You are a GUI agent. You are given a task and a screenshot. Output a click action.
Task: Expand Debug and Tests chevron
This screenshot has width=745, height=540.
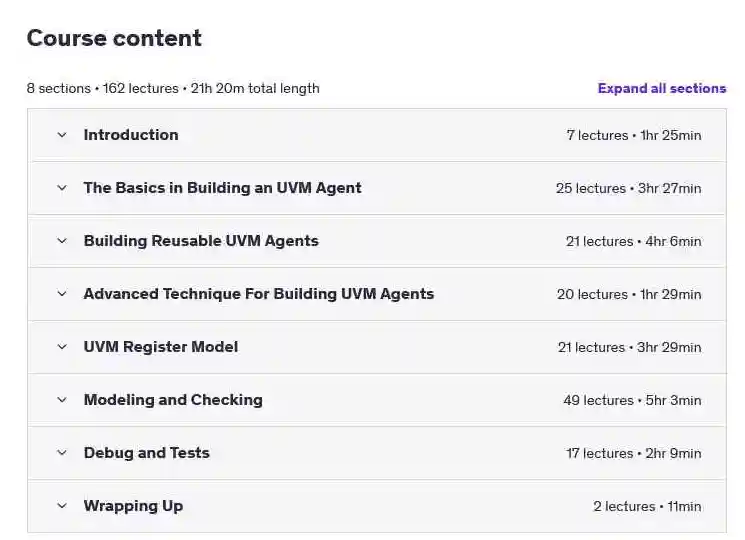[62, 453]
